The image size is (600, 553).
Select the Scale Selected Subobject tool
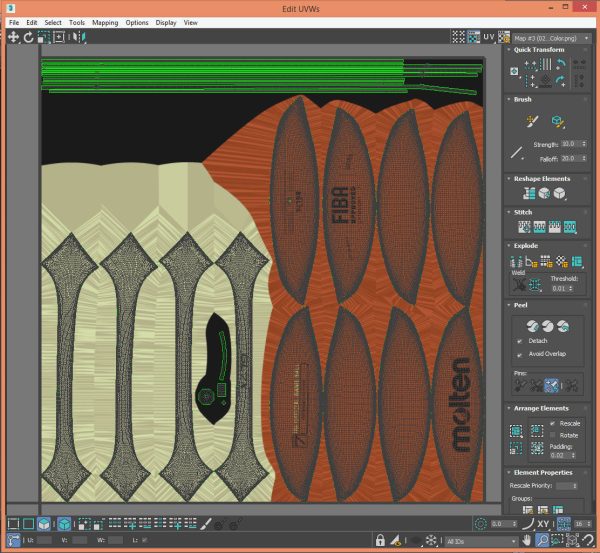tap(44, 37)
